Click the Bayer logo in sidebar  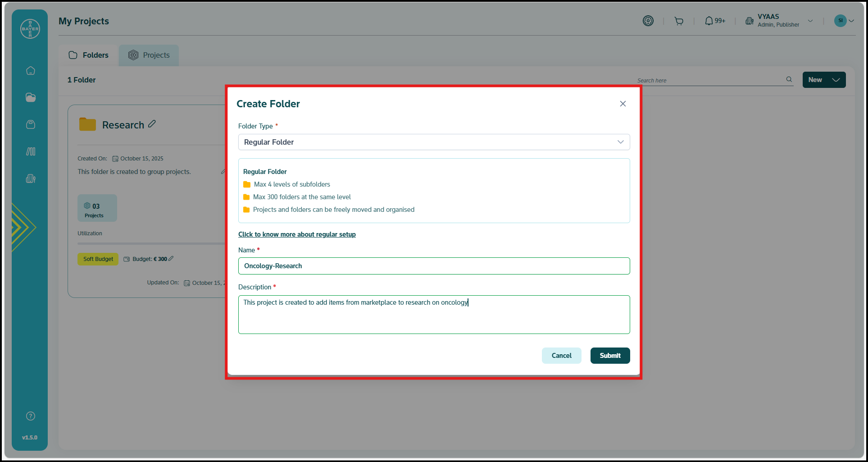pyautogui.click(x=30, y=29)
